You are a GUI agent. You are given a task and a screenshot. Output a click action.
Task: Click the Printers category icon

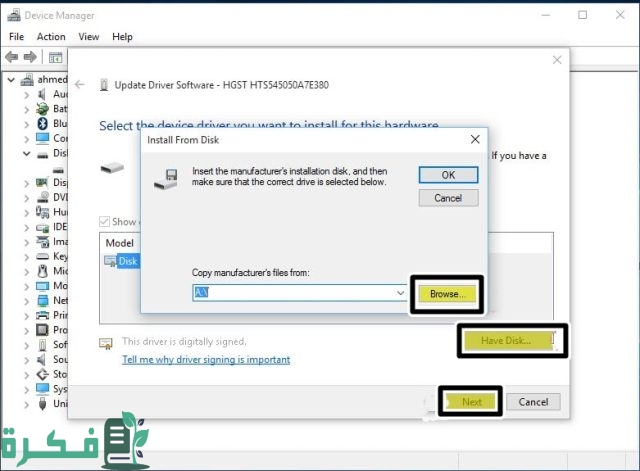(x=42, y=314)
